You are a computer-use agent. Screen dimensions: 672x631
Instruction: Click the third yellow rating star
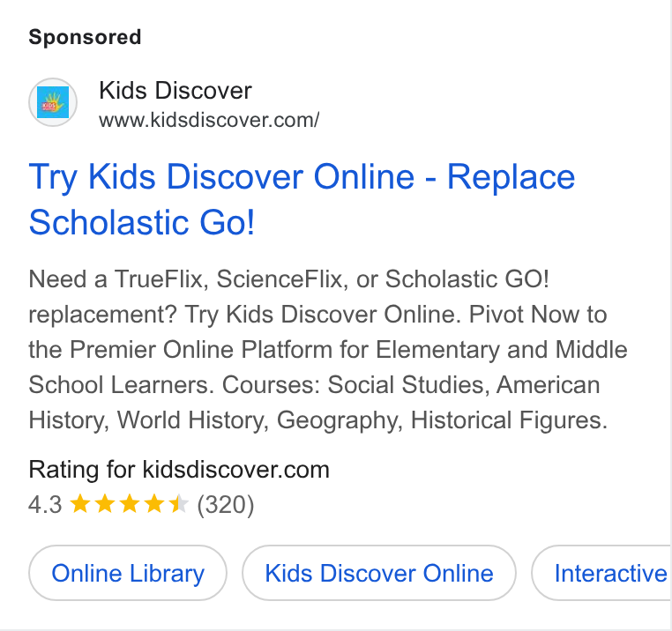[x=129, y=504]
